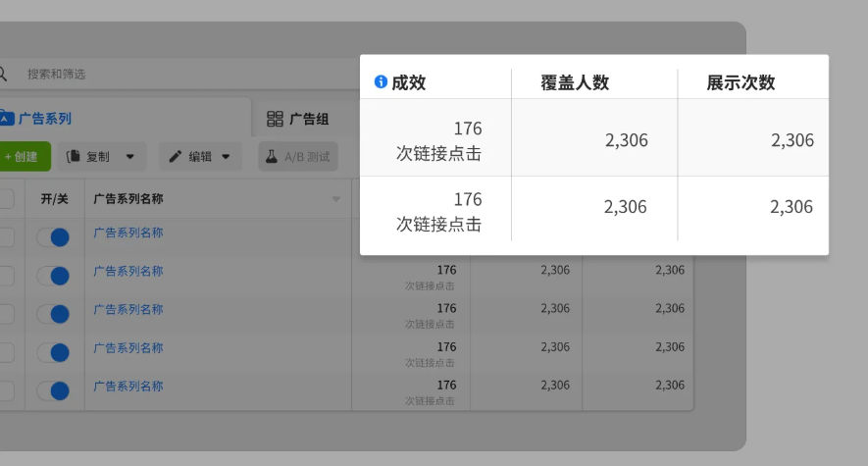Click first popup row 176 次链接点击 cell
The image size is (868, 466).
click(439, 140)
